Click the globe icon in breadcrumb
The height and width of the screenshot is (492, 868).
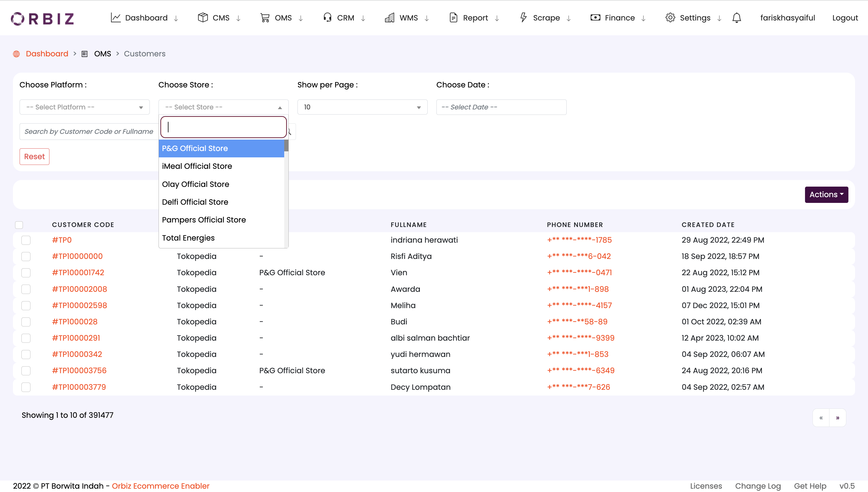click(x=16, y=54)
